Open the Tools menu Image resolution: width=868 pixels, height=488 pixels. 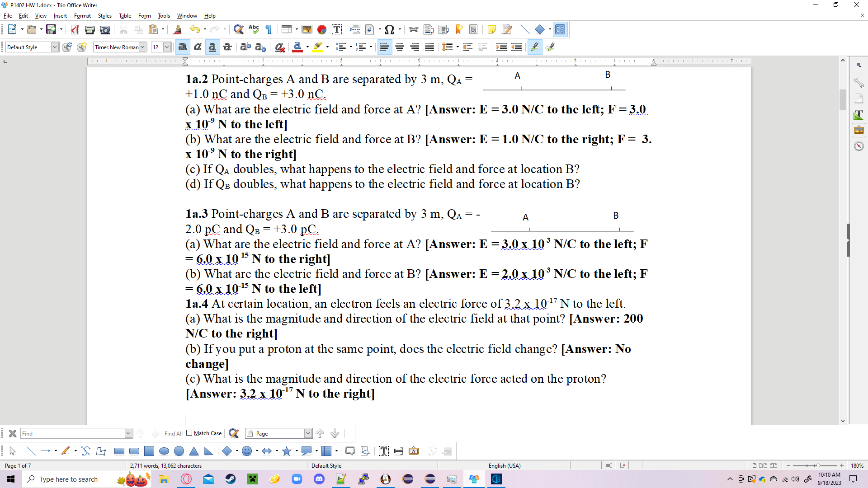[x=164, y=16]
